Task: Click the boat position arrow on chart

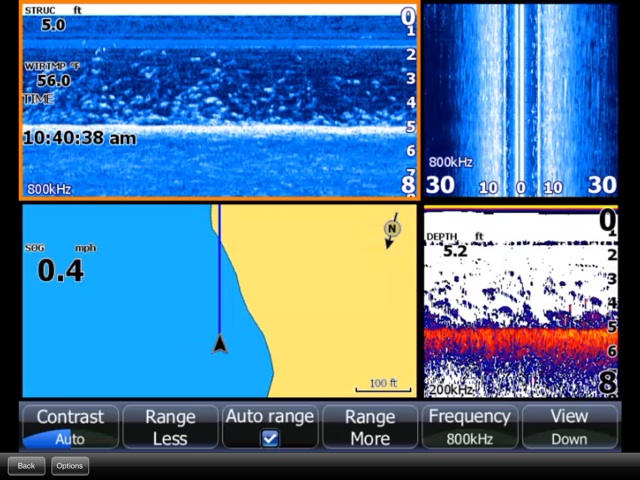Action: point(220,344)
